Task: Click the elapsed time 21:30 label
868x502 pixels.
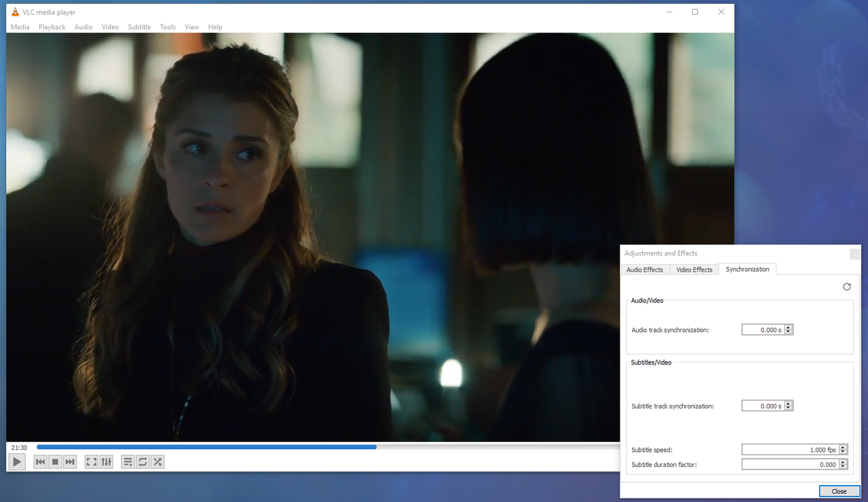Action: [19, 448]
